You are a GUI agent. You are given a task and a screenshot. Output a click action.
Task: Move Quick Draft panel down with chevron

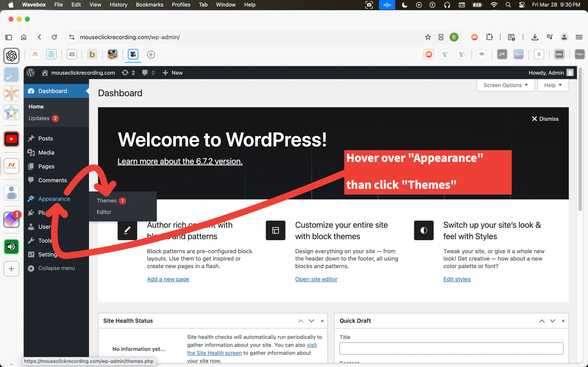552,321
